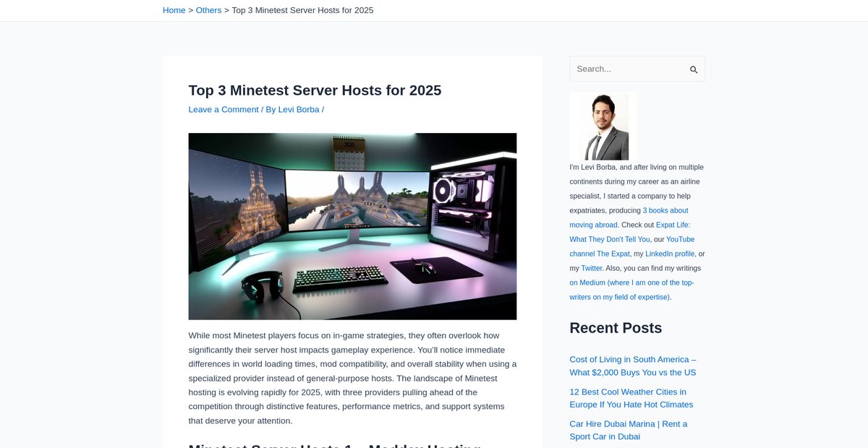Click the Search input field
The width and height of the screenshot is (868, 448).
tap(637, 69)
